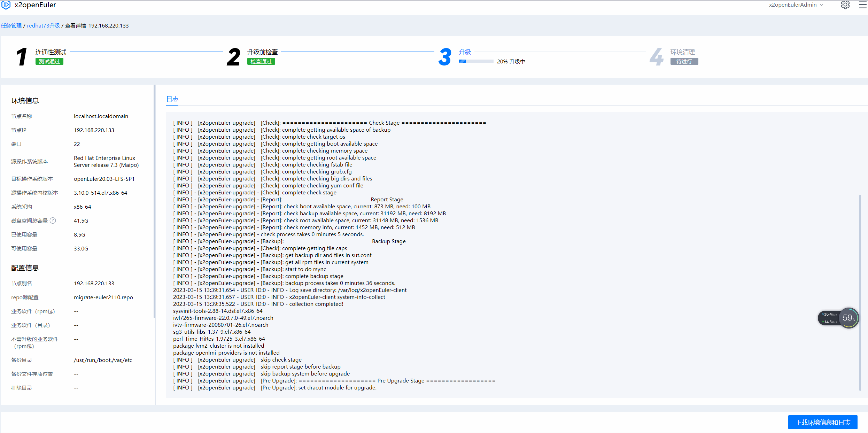Click the step 2 升级前检查 number indicator
The image size is (868, 433).
click(233, 56)
